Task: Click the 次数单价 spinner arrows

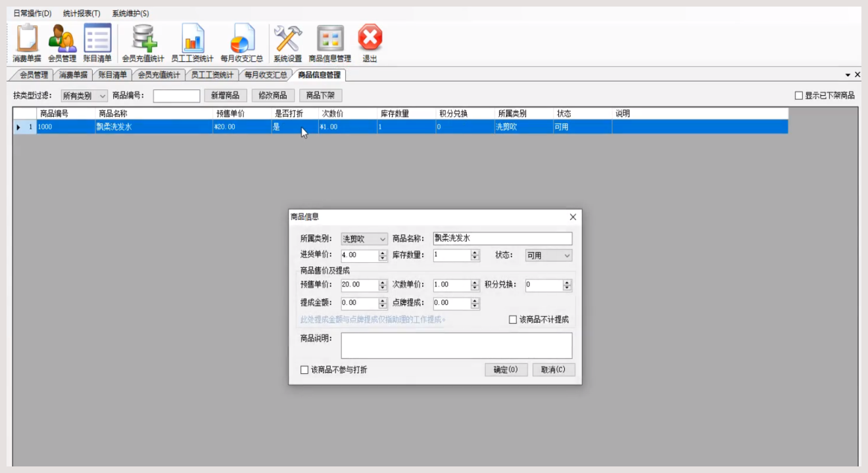Action: click(475, 286)
